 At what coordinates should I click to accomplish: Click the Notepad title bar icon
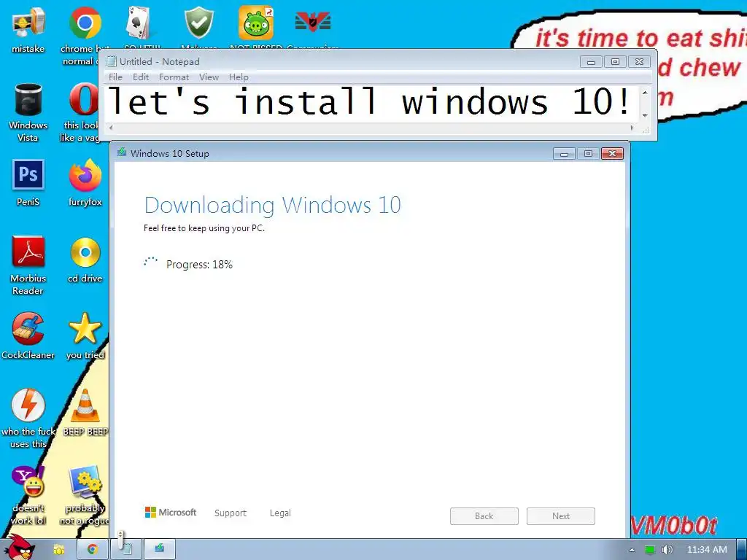(x=112, y=61)
